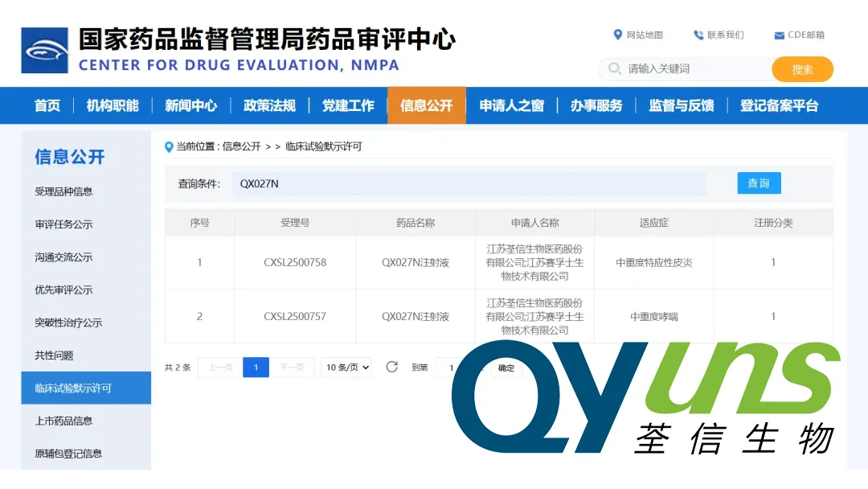Open the 10条/页 page size dropdown

click(x=346, y=368)
